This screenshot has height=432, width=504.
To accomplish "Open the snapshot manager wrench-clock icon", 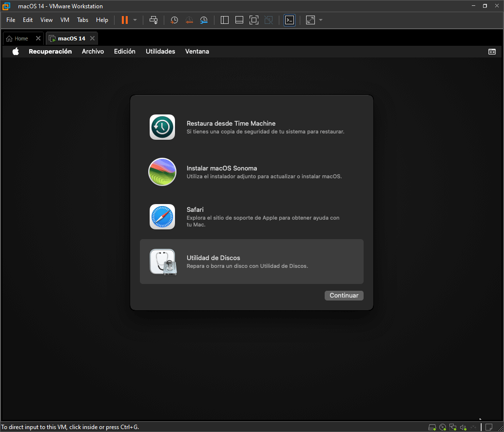I will [204, 20].
